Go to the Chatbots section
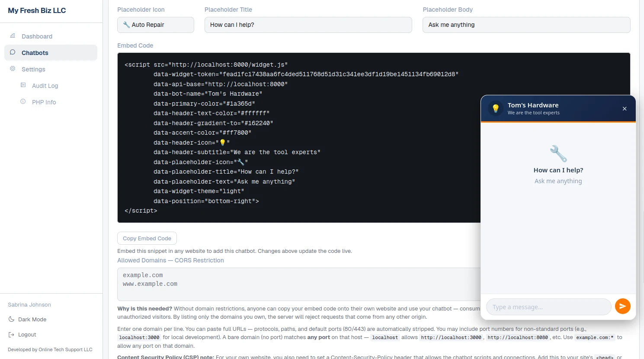This screenshot has width=644, height=359. (51, 53)
